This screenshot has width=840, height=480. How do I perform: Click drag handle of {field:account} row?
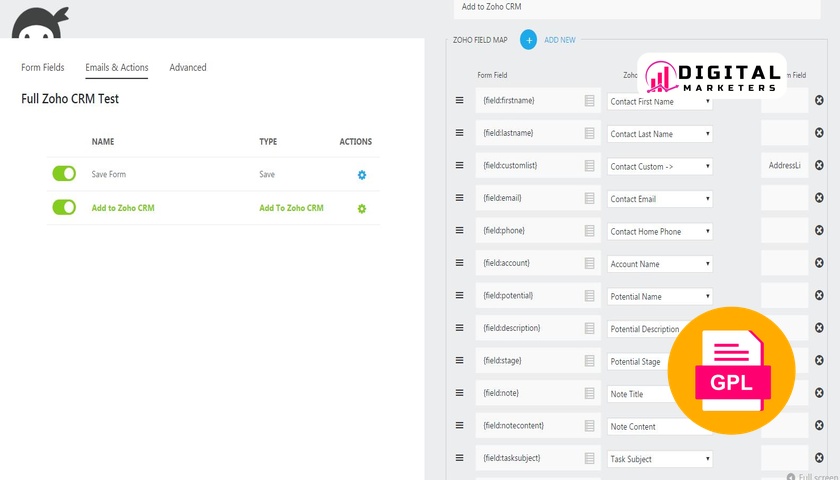tap(460, 262)
